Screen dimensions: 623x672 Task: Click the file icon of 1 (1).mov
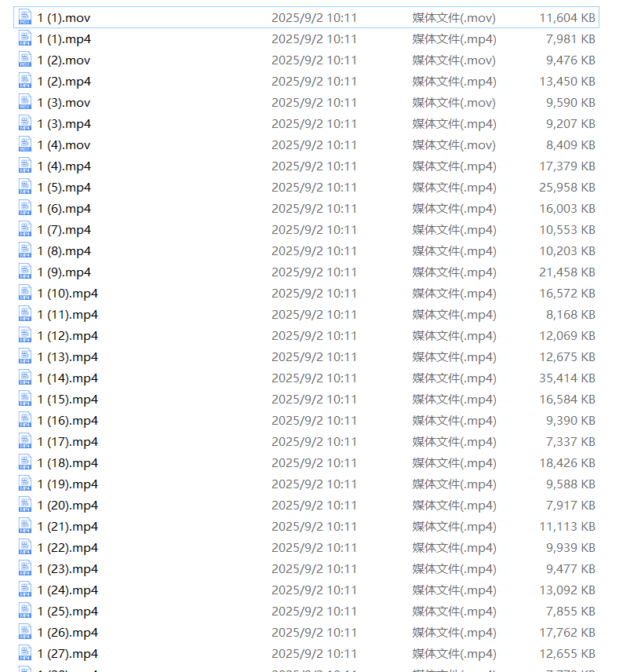(x=24, y=17)
